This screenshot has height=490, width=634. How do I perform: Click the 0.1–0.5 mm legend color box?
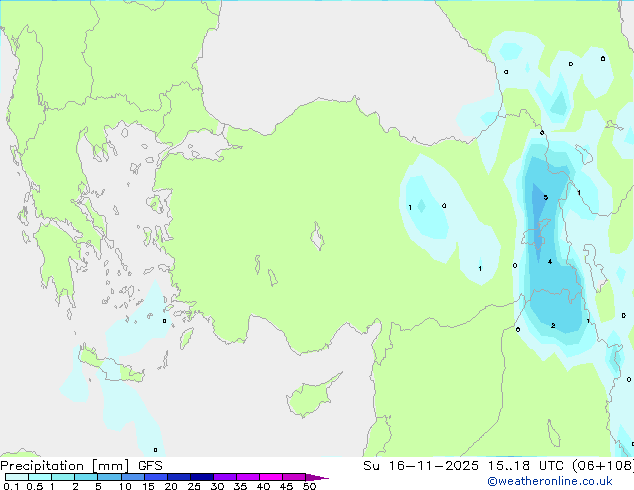click(x=17, y=477)
